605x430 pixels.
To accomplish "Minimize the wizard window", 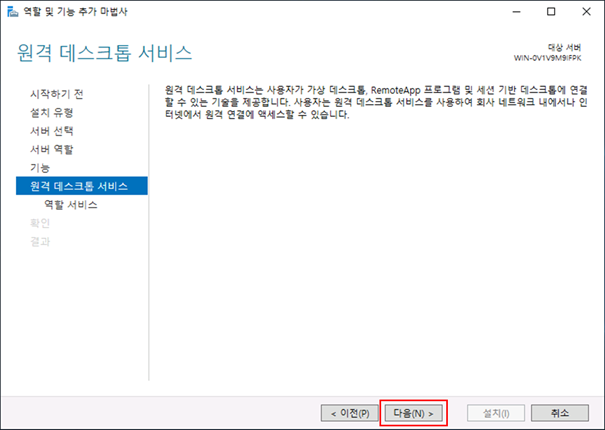I will (x=516, y=12).
